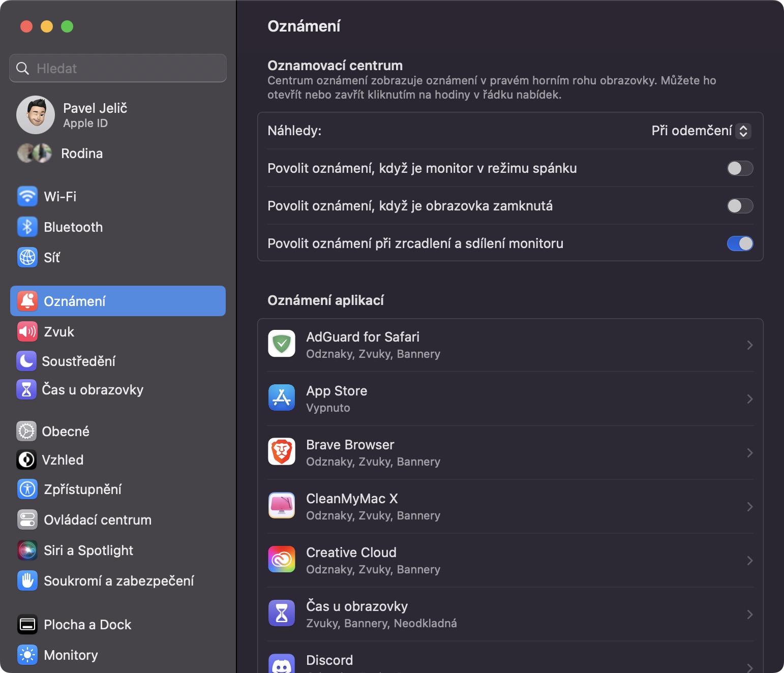Go to Obecné settings section

tap(66, 431)
